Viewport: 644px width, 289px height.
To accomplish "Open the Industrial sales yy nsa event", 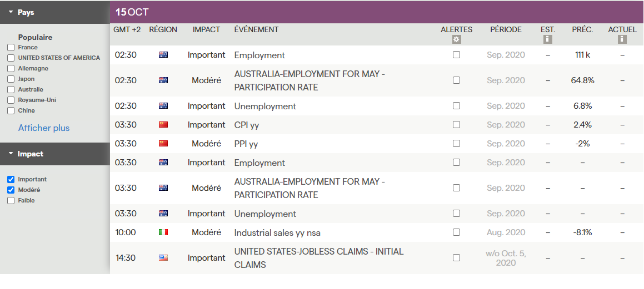I will click(x=277, y=232).
